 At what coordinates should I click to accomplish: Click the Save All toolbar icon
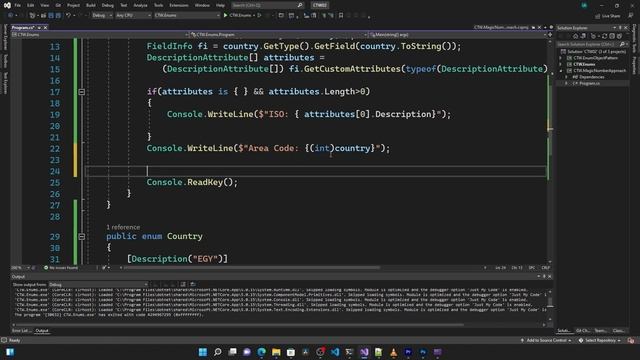point(58,15)
